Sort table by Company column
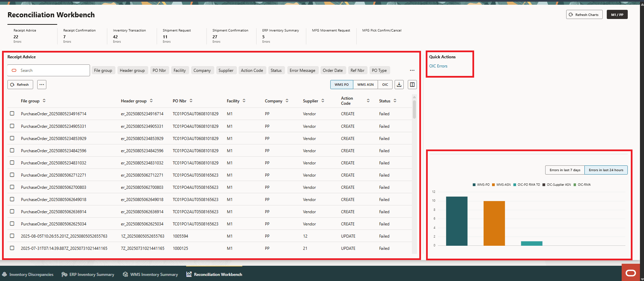 (x=287, y=101)
